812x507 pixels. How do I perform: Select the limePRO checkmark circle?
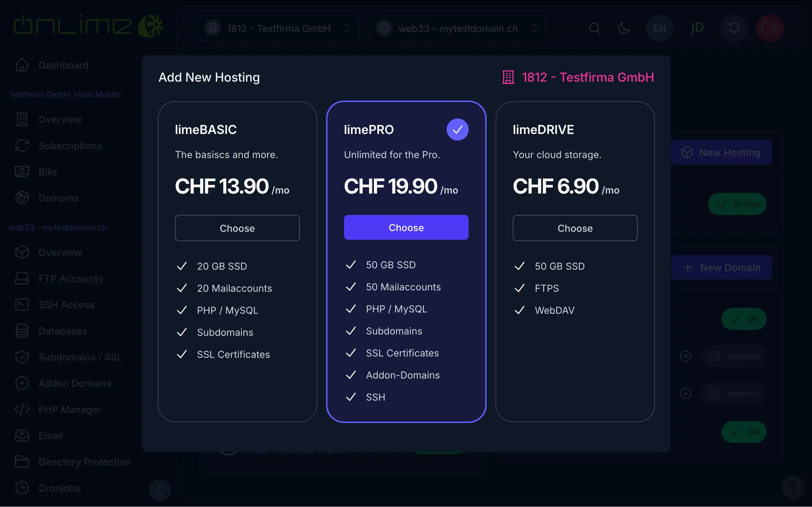pos(457,130)
